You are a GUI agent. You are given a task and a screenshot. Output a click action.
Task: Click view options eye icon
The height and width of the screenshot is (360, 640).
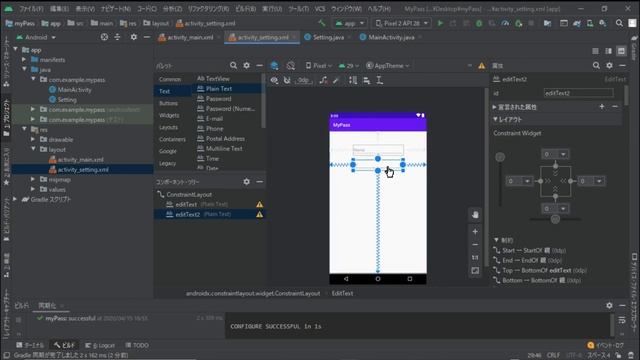pos(274,80)
